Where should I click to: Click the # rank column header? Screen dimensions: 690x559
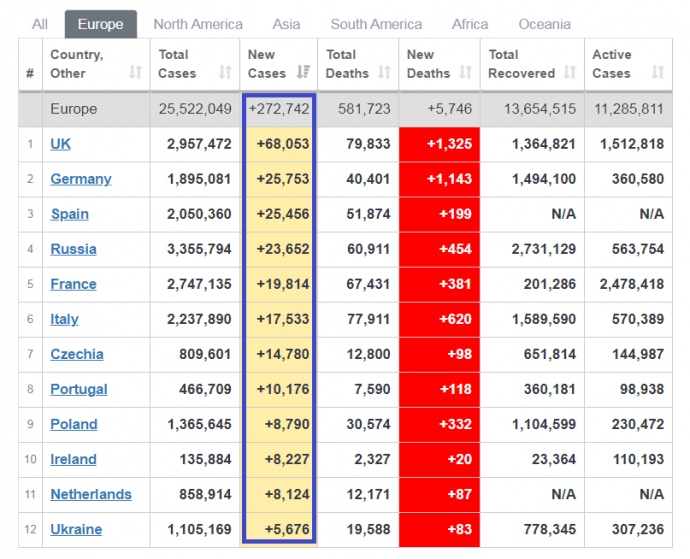click(x=30, y=73)
